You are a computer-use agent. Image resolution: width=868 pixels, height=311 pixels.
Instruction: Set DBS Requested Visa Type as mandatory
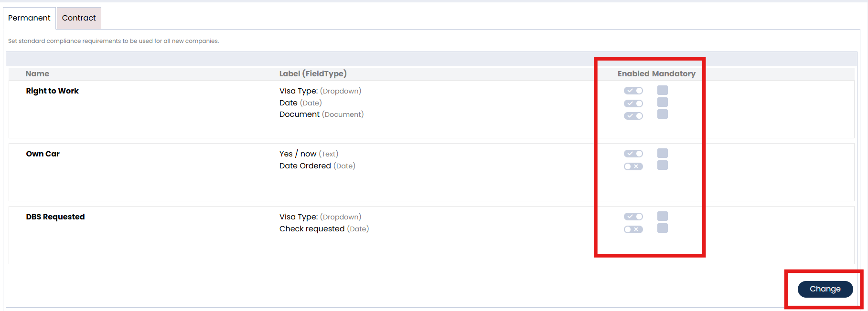coord(663,216)
